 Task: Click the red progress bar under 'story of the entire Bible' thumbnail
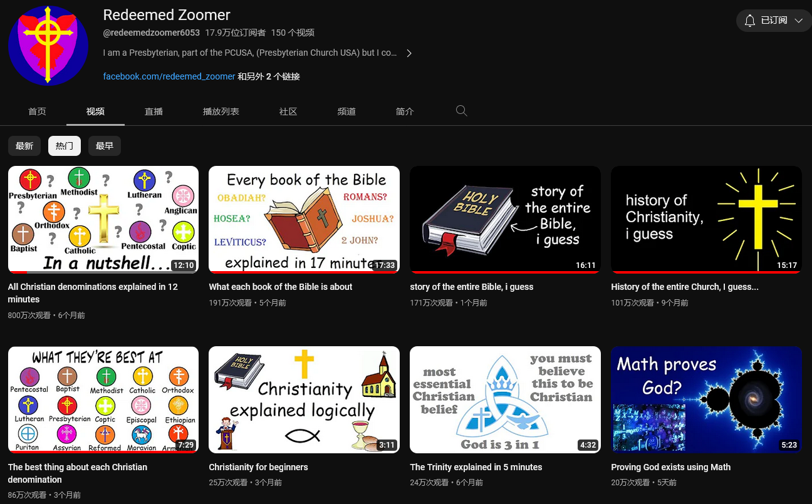click(x=505, y=272)
